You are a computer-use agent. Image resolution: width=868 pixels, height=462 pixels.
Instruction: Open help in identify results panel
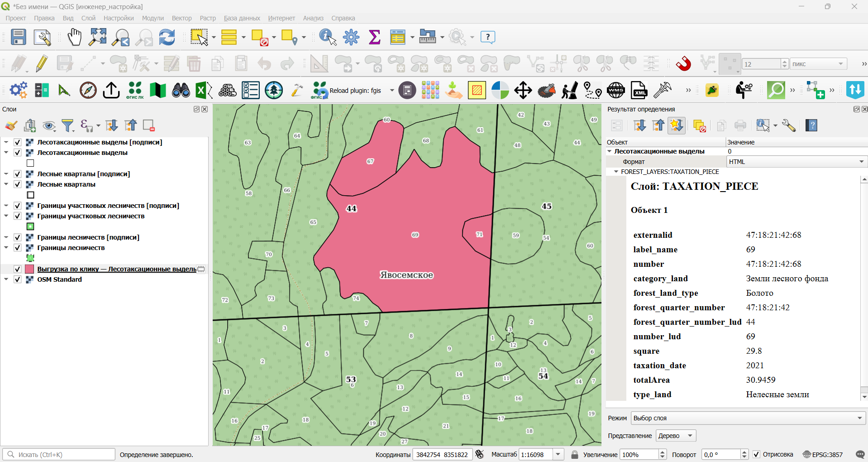(x=811, y=125)
